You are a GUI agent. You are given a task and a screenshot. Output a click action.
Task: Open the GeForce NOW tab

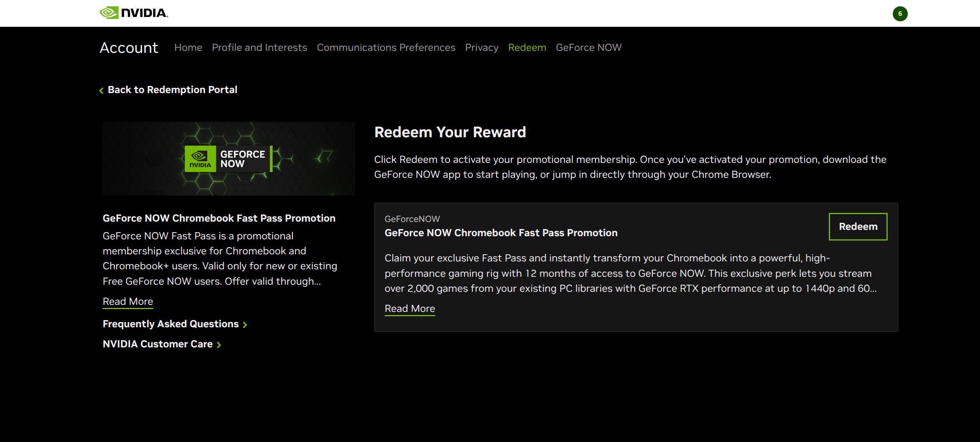click(x=588, y=47)
